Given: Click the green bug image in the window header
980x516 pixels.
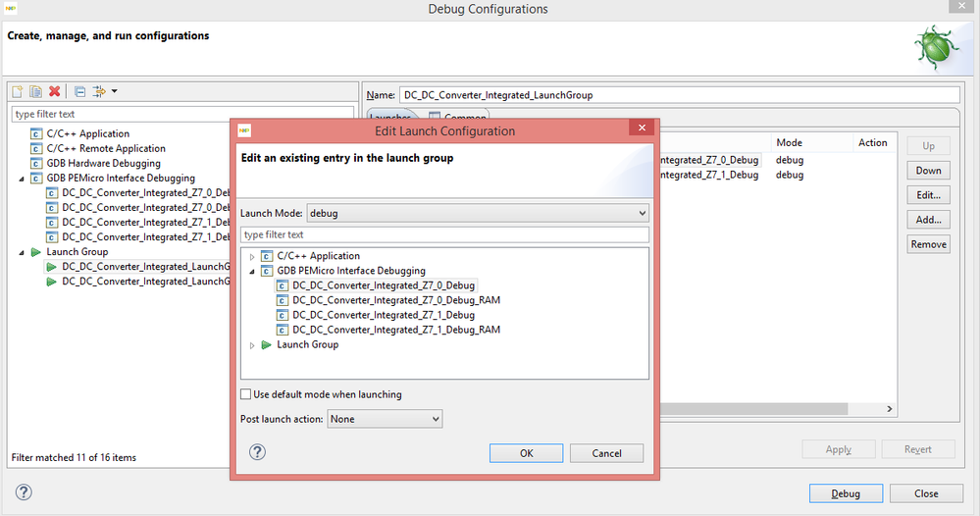Looking at the screenshot, I should [x=936, y=47].
